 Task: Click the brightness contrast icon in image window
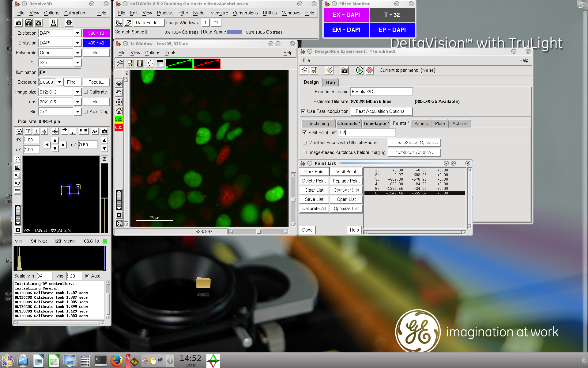click(119, 83)
